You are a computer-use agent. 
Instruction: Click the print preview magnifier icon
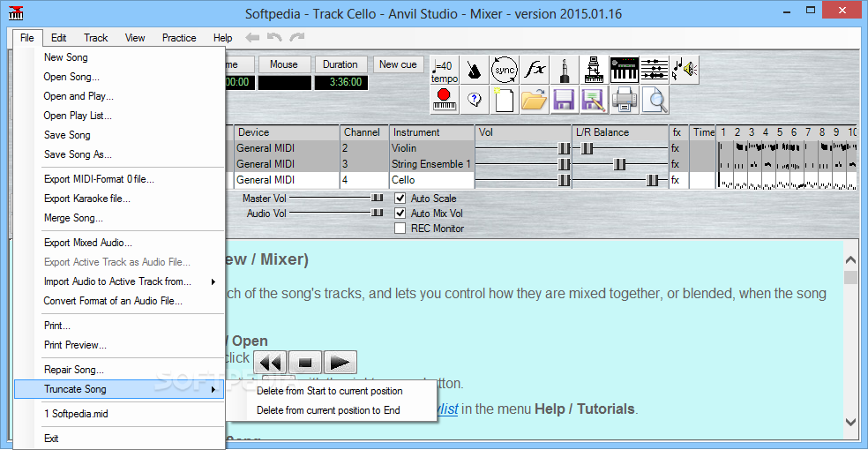655,100
